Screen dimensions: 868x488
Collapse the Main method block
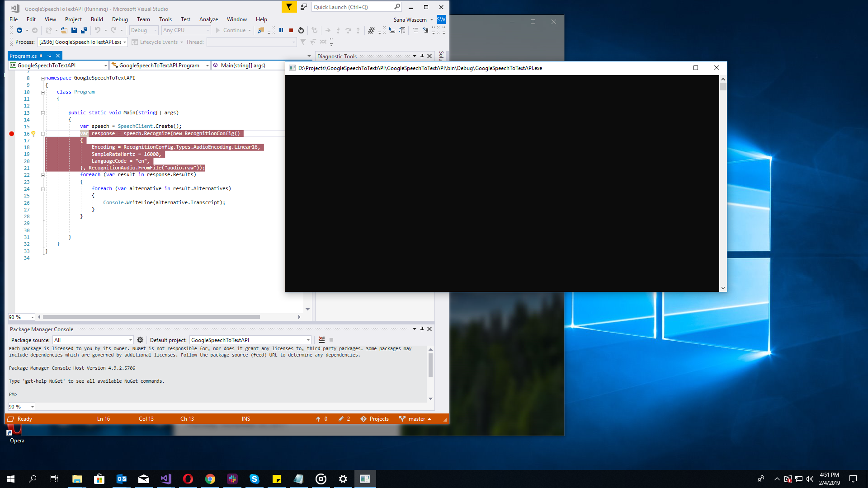click(x=43, y=113)
